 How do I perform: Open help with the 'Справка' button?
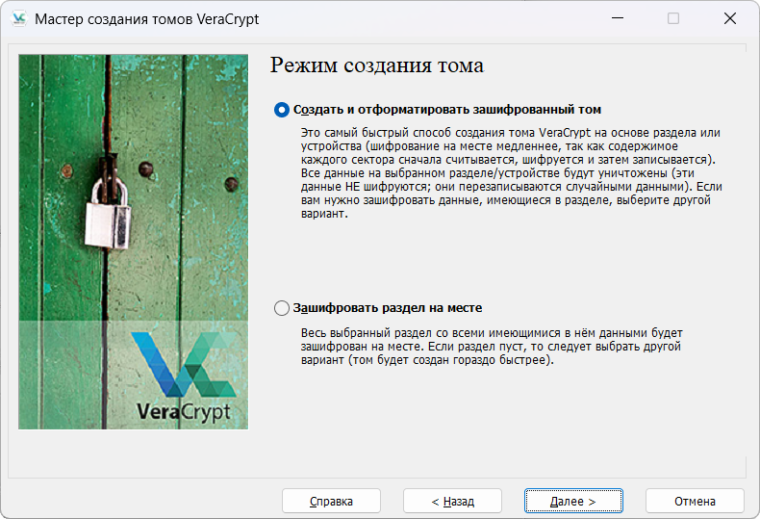click(331, 501)
